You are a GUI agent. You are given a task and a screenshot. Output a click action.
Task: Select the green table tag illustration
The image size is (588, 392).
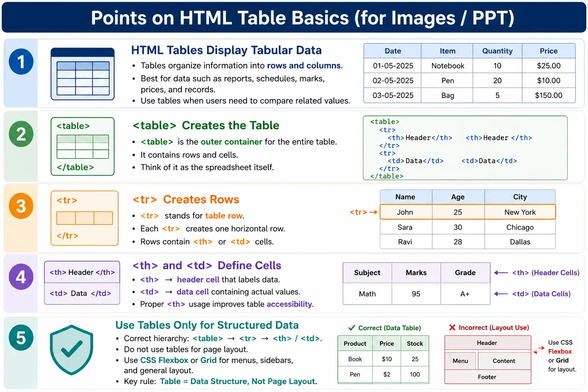pyautogui.click(x=83, y=146)
